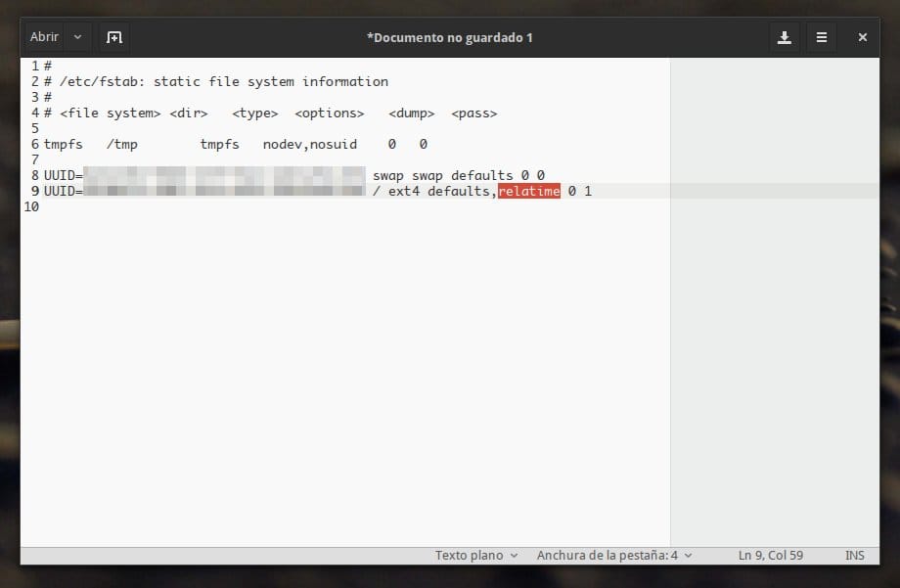This screenshot has height=588, width=900.
Task: Click the <pass> header in line 4
Action: click(x=474, y=113)
